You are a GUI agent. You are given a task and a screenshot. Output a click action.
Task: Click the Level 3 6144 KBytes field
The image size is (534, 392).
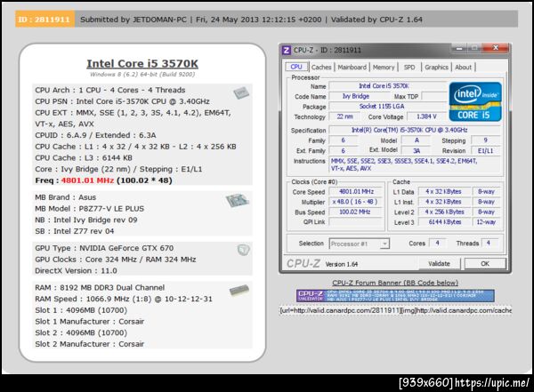click(x=445, y=222)
